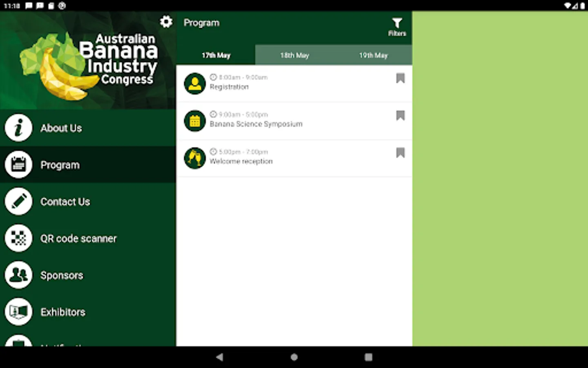Screen dimensions: 588x368
Task: Select the 17th May tab
Action: point(216,55)
